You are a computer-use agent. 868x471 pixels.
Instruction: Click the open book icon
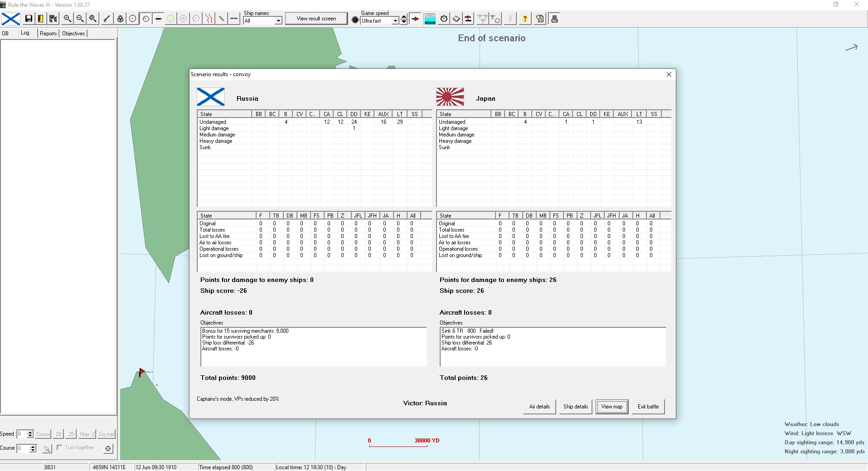click(456, 19)
